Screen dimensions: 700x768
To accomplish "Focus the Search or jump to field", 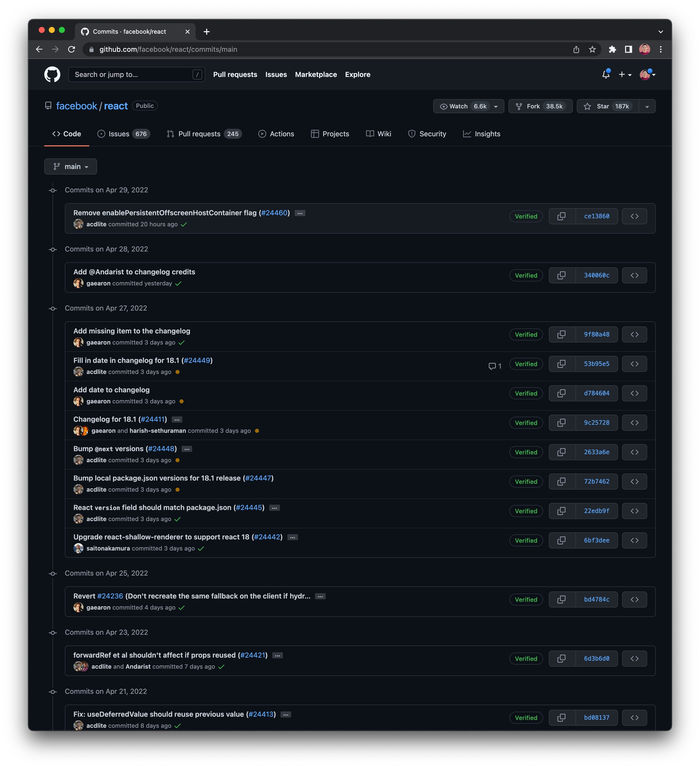I will click(136, 75).
